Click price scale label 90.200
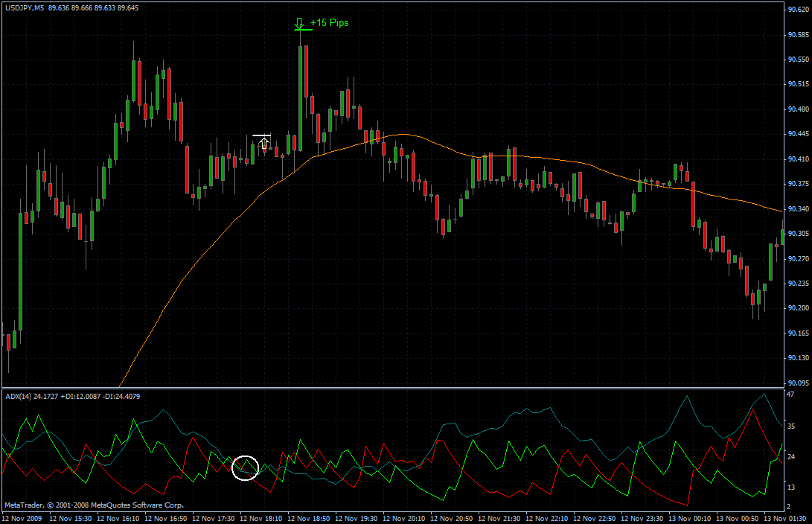This screenshot has width=812, height=524. coord(799,308)
